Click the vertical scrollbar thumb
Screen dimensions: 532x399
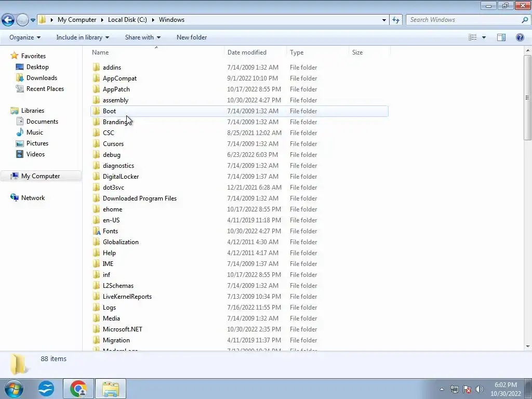point(528,97)
